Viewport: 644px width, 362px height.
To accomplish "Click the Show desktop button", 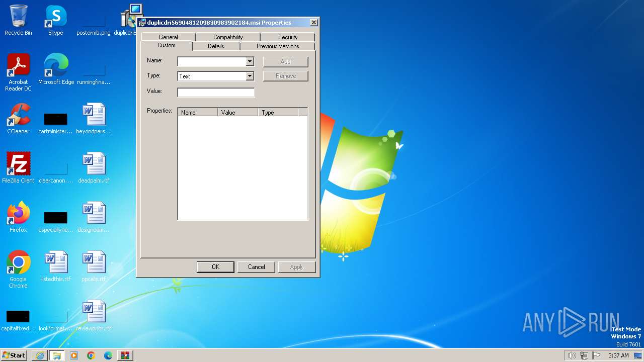I will [638, 355].
